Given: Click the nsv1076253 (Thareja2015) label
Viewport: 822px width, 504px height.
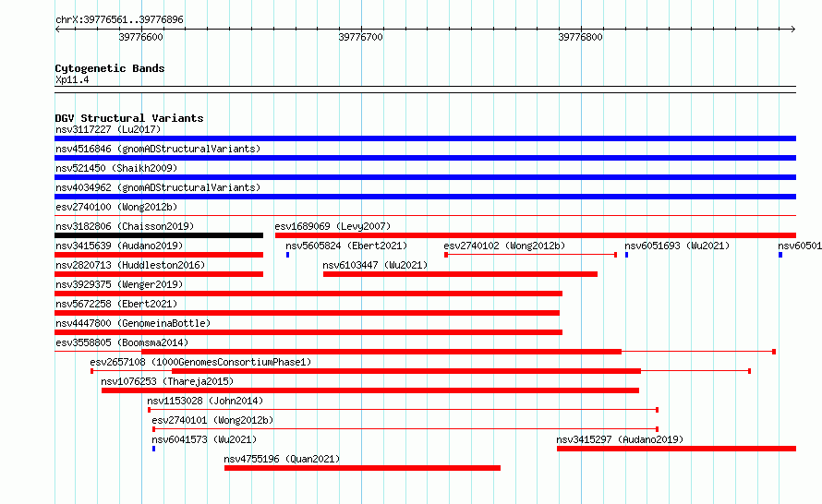Looking at the screenshot, I should tap(167, 381).
